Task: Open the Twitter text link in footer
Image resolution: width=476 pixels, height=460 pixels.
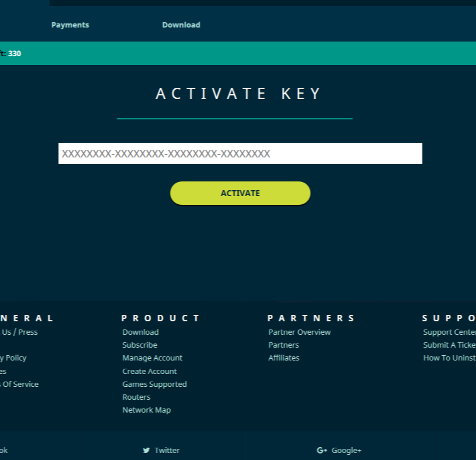Action: (x=167, y=451)
